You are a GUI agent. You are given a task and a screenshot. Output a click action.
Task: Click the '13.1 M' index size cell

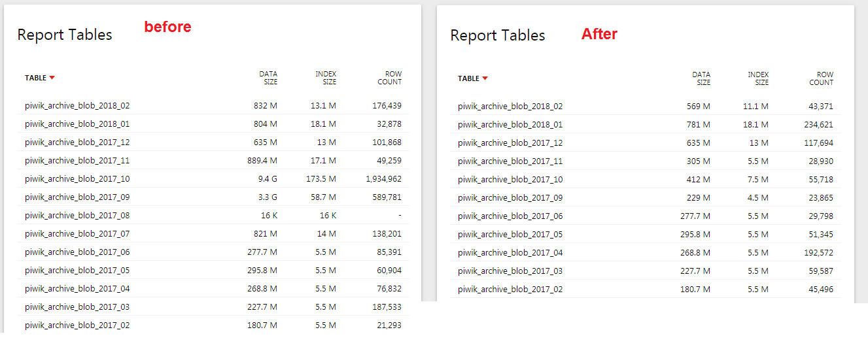[324, 105]
